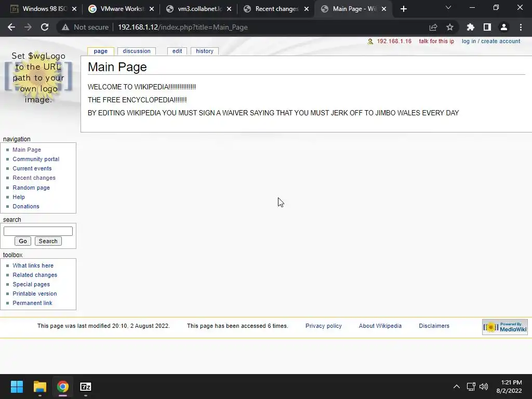This screenshot has height=399, width=532.
Task: Open the Help link
Action: [19, 197]
